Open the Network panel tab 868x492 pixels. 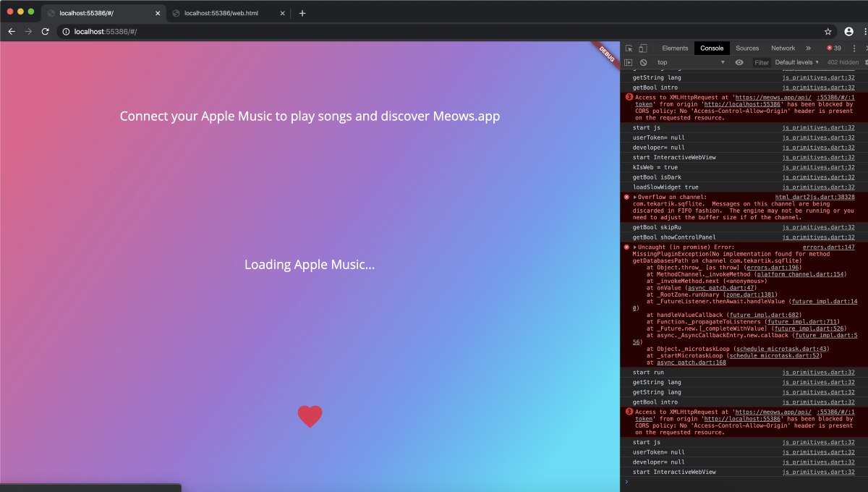tap(783, 48)
